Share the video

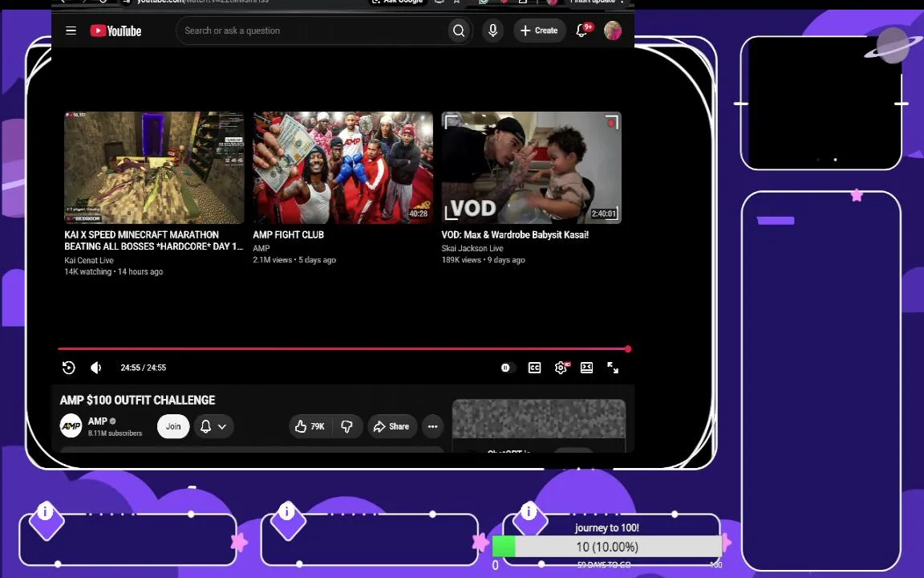[x=392, y=426]
